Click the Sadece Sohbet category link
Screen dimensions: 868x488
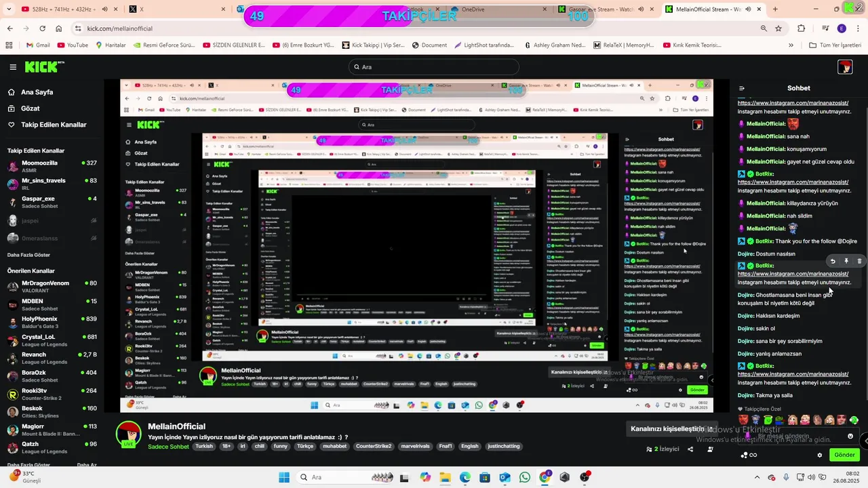point(168,447)
